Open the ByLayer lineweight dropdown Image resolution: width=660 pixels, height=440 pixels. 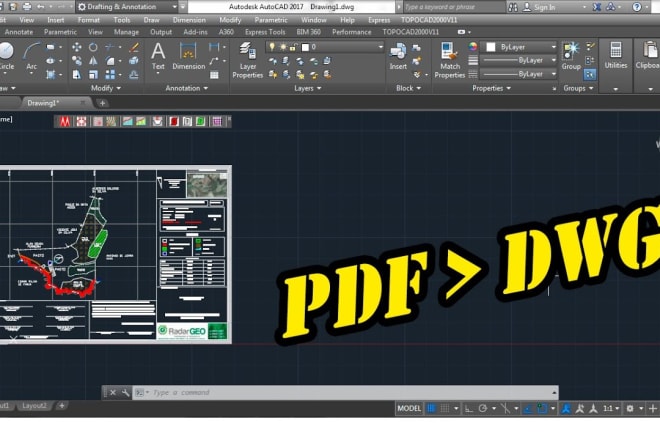[520, 61]
